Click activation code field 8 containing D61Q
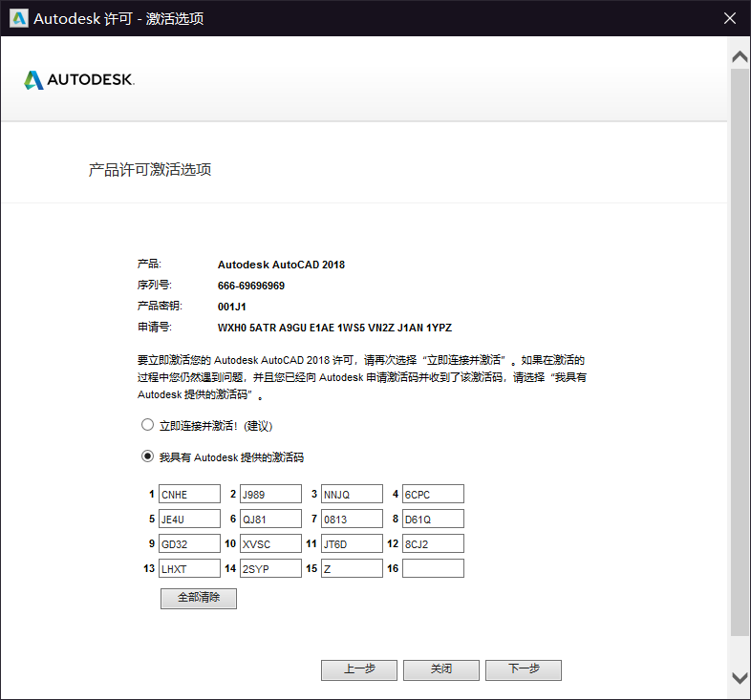Image resolution: width=751 pixels, height=700 pixels. [x=433, y=519]
